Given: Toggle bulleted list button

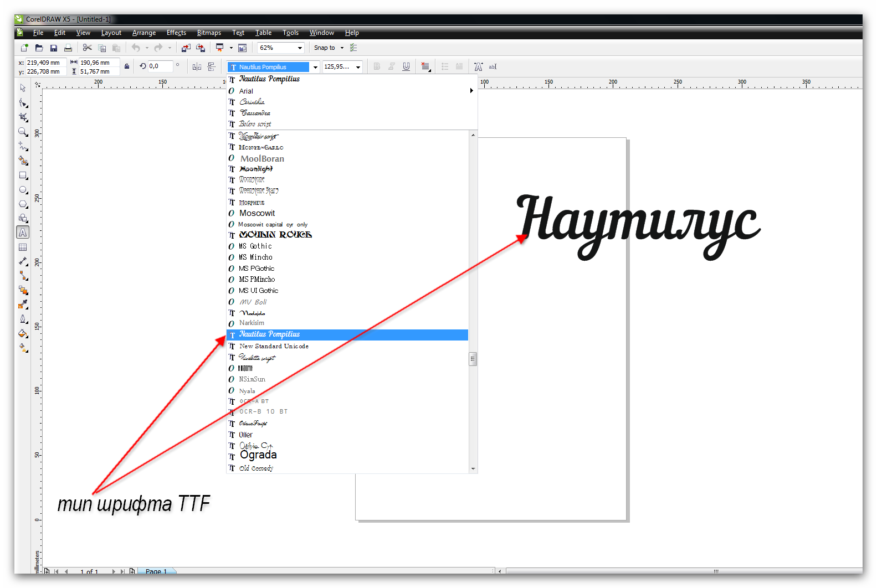Looking at the screenshot, I should [445, 66].
